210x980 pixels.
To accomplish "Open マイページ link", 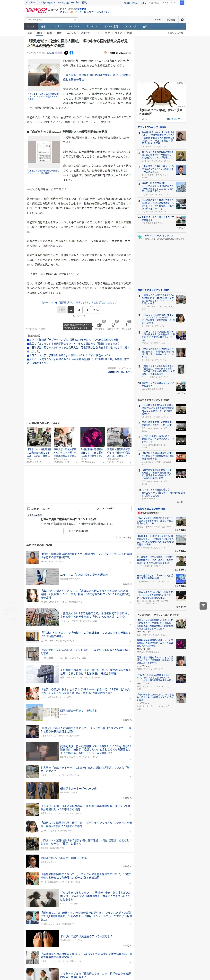I will (157, 19).
